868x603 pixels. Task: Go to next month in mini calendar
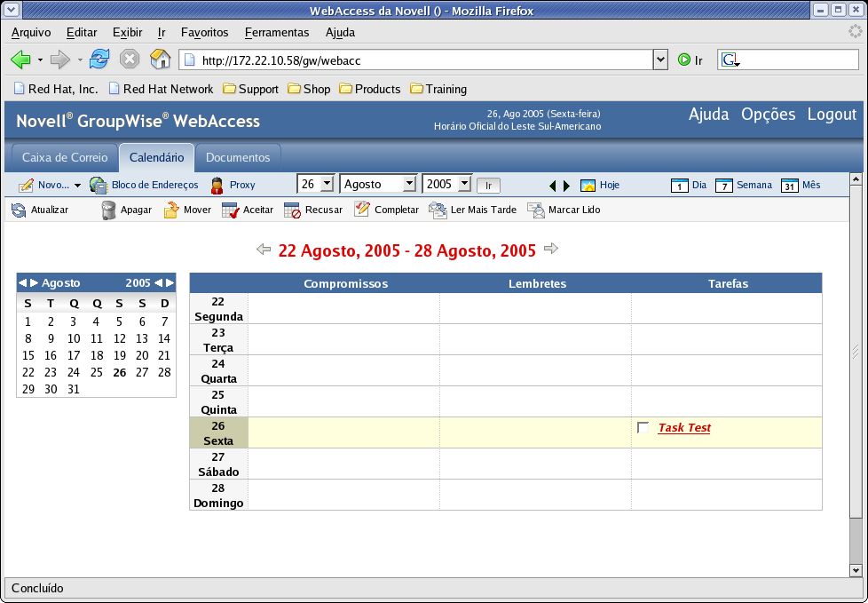coord(35,283)
